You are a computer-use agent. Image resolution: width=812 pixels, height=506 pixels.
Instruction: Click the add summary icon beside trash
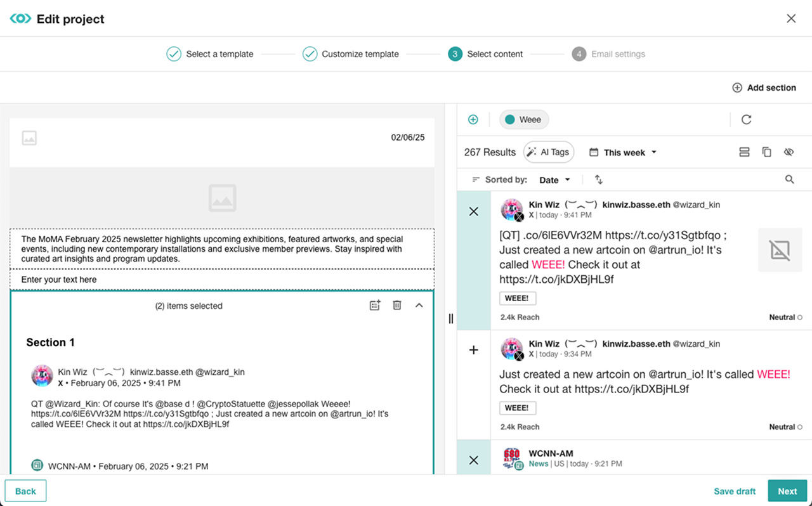click(375, 306)
